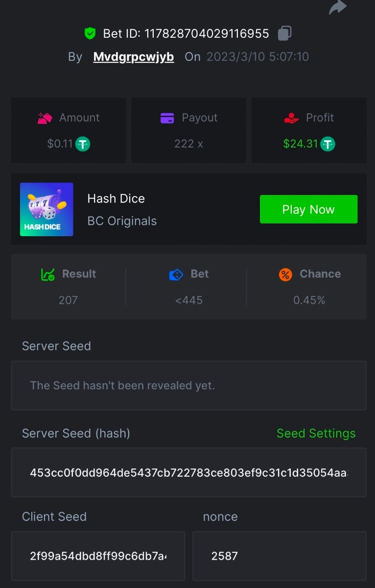The width and height of the screenshot is (375, 588).
Task: Open Seed Settings
Action: [316, 433]
